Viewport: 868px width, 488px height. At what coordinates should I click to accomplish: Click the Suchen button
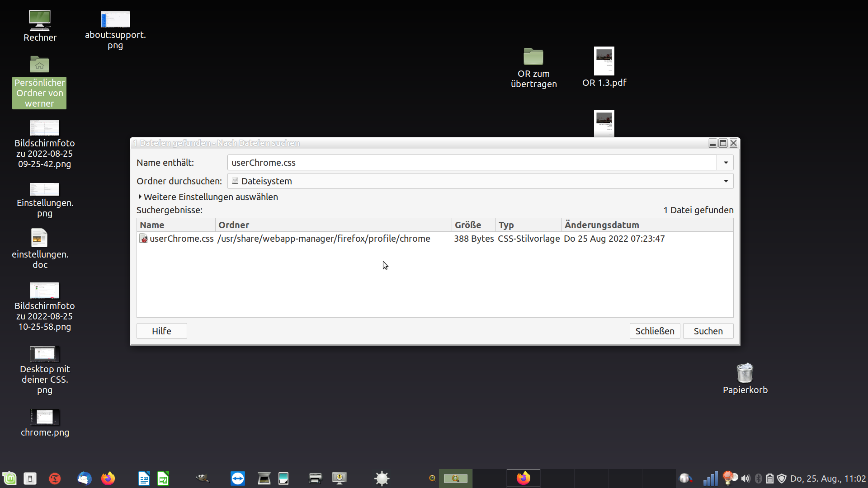[x=708, y=331]
